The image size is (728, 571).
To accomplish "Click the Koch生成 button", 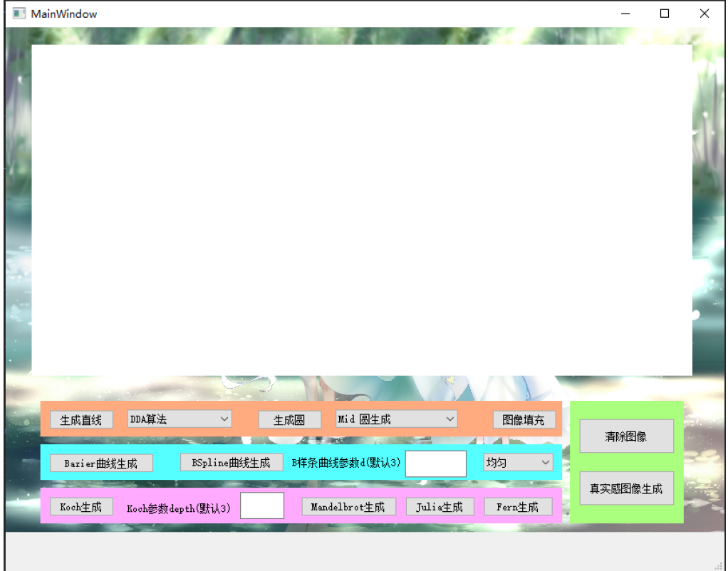I will coord(81,506).
